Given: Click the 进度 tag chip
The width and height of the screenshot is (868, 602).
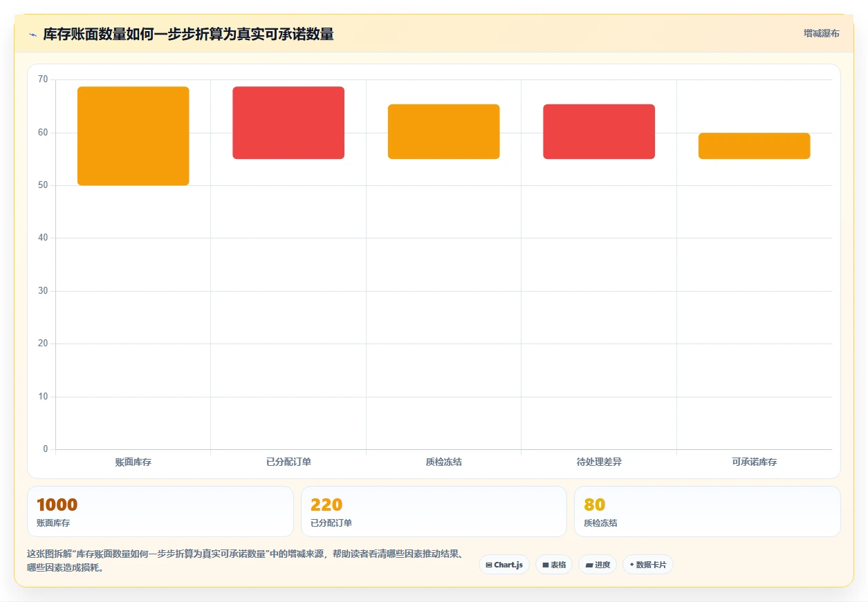Looking at the screenshot, I should (598, 565).
